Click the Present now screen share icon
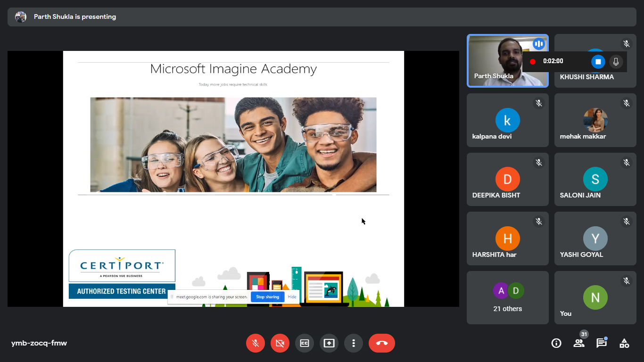Screen dimensions: 644x362 329,343
